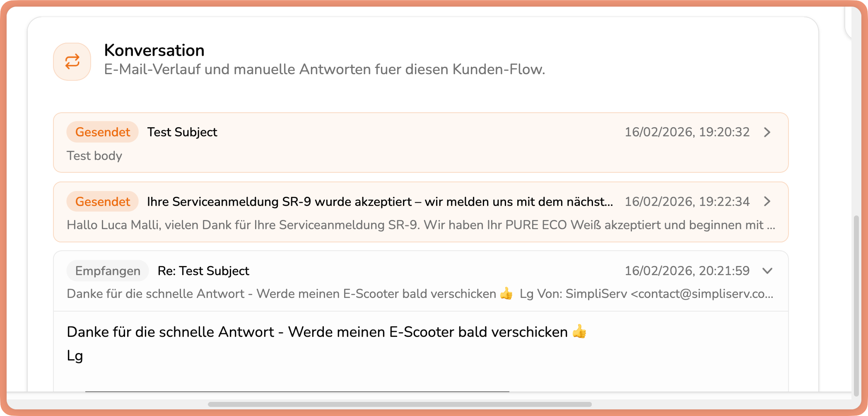Collapse the "Re: Test Subject" message

(x=767, y=271)
